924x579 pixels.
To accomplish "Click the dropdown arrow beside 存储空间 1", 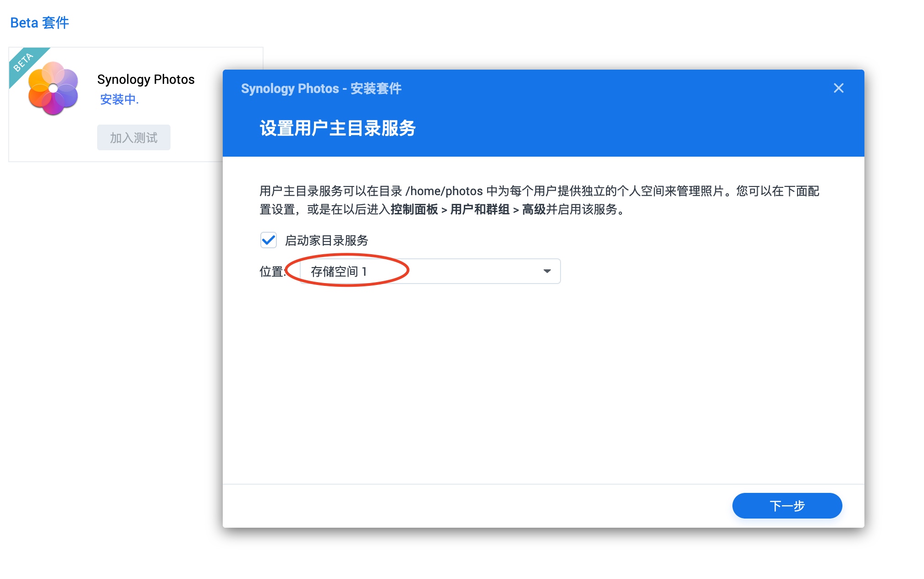I will click(547, 271).
